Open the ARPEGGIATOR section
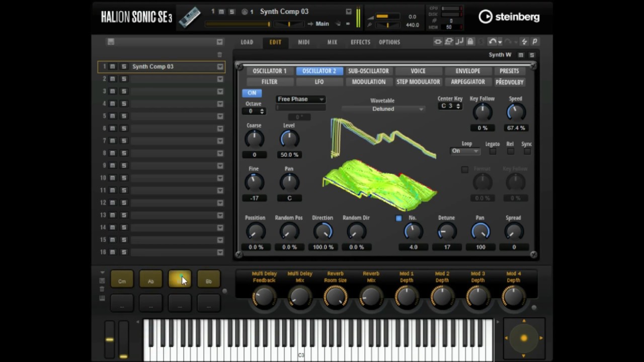644x362 pixels. [467, 81]
